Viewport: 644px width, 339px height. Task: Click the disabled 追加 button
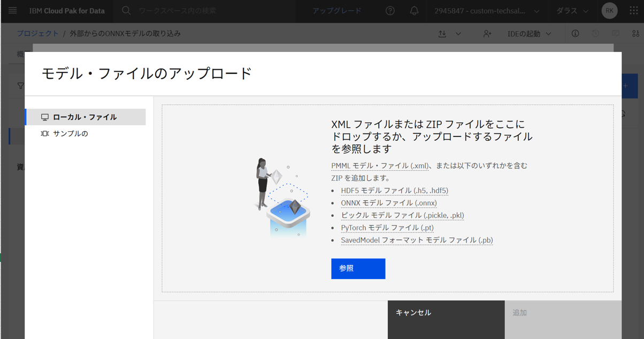click(x=563, y=320)
